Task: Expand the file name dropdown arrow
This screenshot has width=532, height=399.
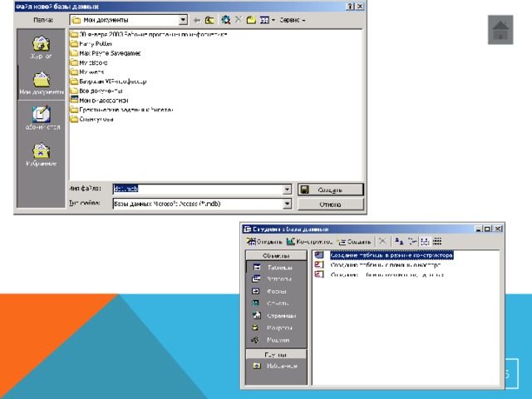Action: [x=288, y=189]
